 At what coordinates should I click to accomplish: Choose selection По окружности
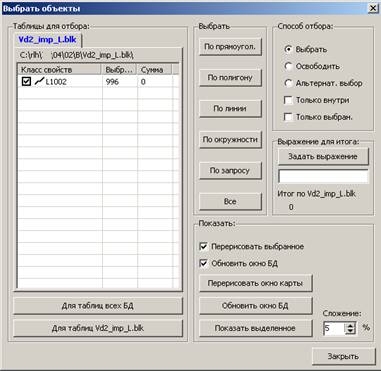[230, 139]
